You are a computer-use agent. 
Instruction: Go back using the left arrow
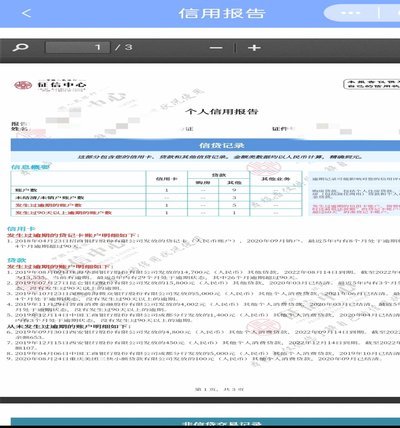(26, 13)
